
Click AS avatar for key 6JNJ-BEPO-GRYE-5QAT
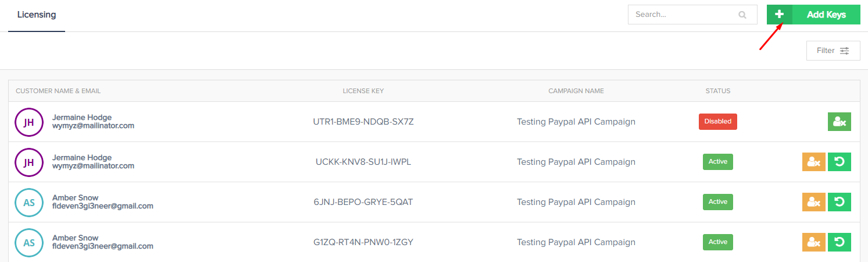pos(29,203)
